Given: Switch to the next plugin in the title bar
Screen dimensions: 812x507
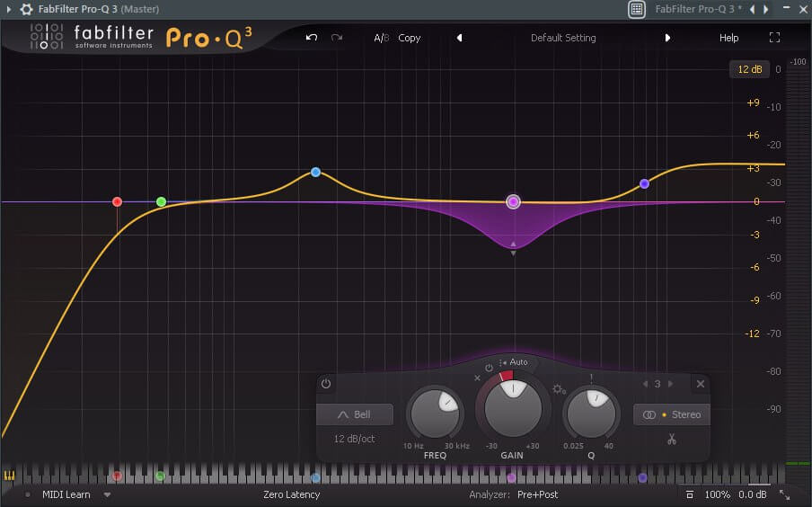Looking at the screenshot, I should [x=765, y=9].
